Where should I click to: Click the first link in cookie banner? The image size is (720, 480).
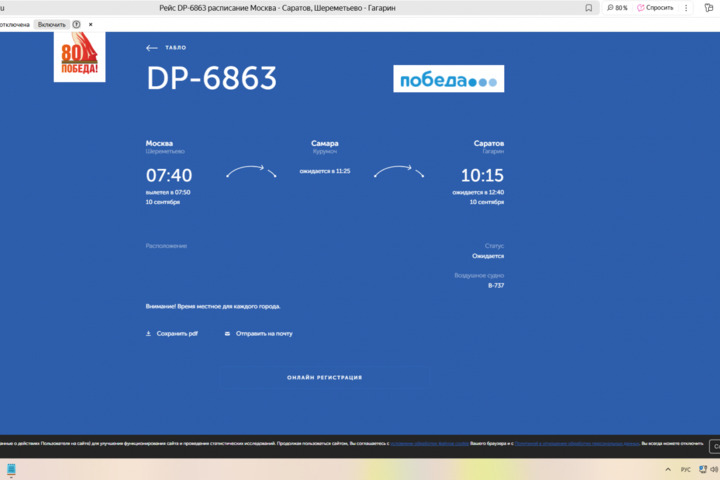[x=429, y=443]
